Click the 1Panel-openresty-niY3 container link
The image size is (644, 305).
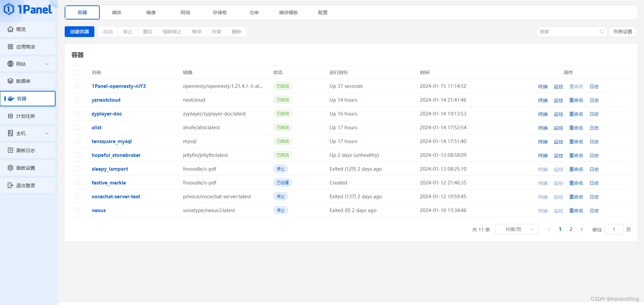tap(119, 86)
